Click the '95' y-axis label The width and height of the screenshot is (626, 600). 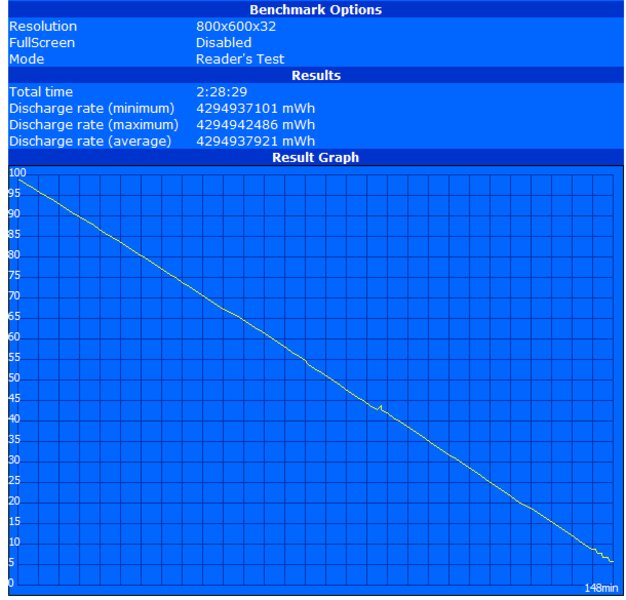tap(14, 193)
